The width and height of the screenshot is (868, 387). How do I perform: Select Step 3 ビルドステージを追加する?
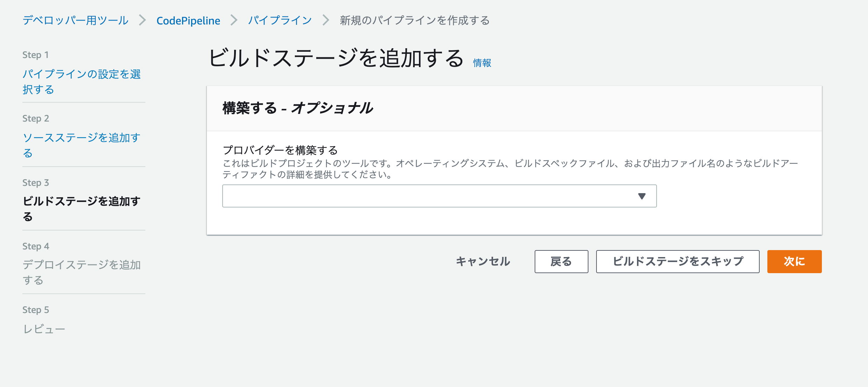pyautogui.click(x=82, y=209)
